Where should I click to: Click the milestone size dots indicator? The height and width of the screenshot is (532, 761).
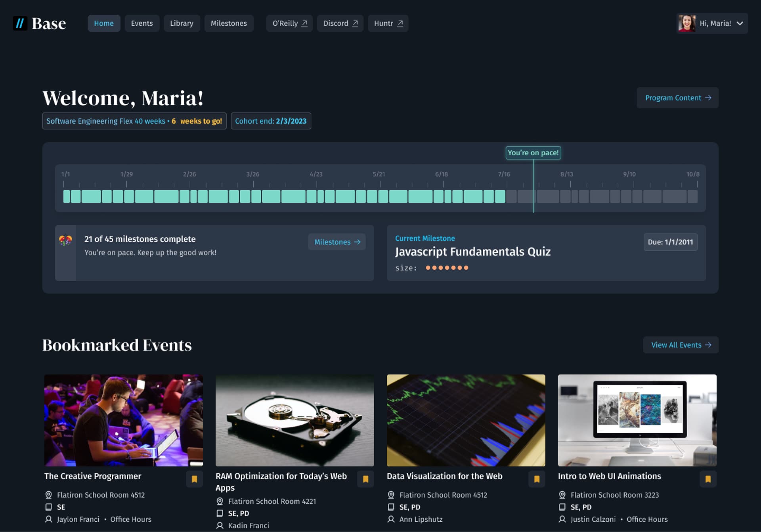(x=447, y=267)
